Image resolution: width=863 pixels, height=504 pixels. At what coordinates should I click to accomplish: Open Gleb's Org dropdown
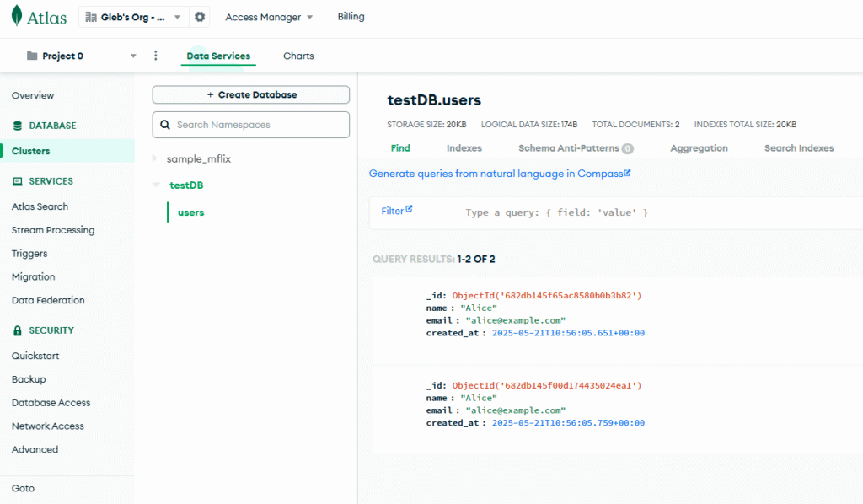pos(133,17)
